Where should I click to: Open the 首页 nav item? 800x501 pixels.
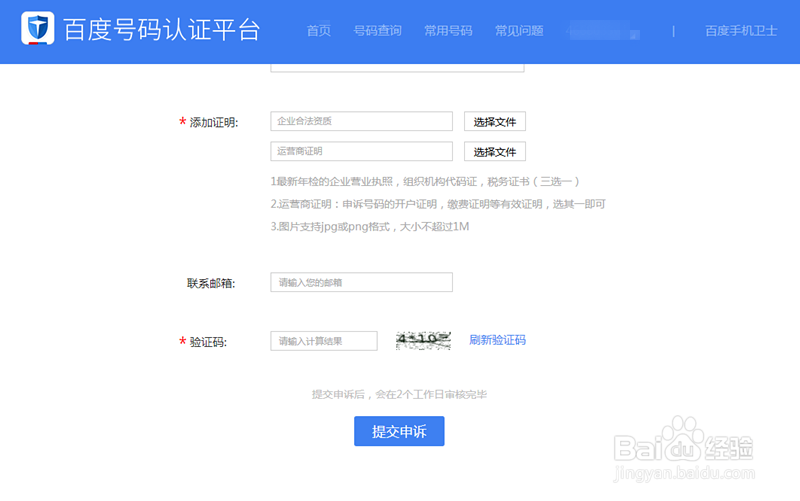point(319,31)
